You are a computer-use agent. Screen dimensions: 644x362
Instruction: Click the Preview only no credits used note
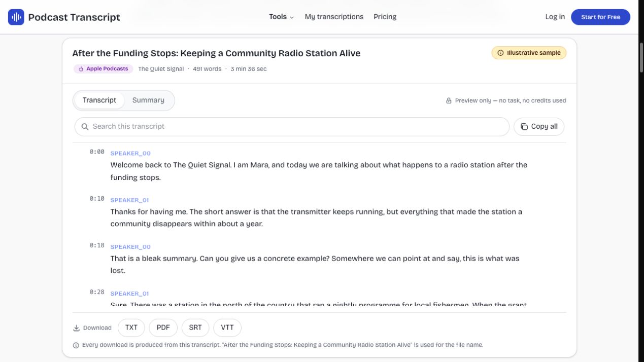pyautogui.click(x=506, y=101)
